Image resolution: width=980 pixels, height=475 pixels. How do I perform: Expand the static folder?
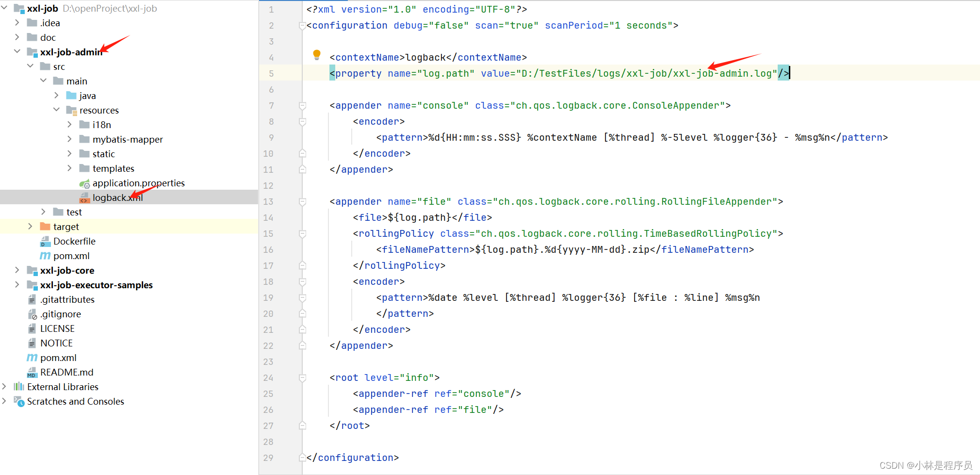70,154
